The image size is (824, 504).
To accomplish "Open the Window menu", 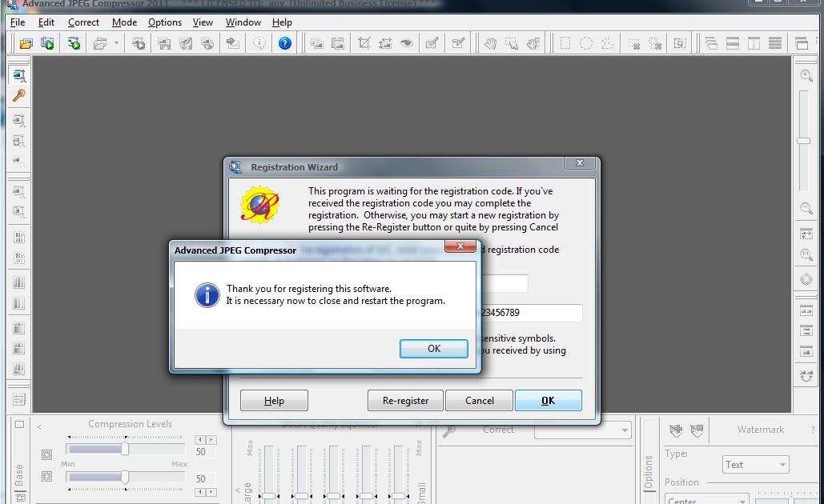I will [x=243, y=22].
